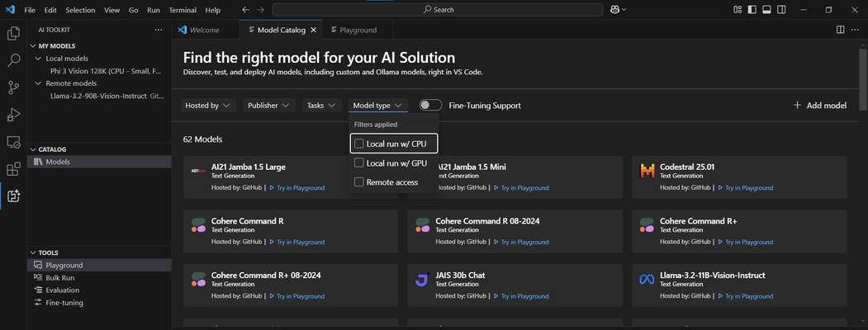Select Models under CATALOG
868x330 pixels.
[100, 162]
